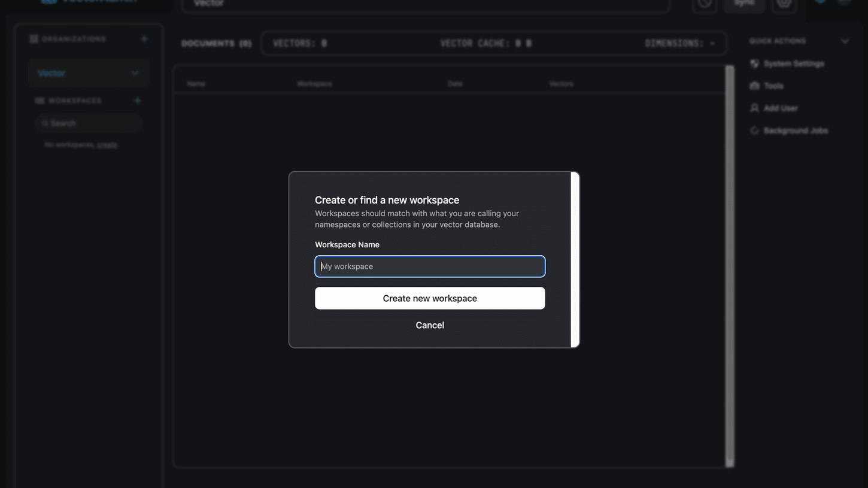The height and width of the screenshot is (488, 868).
Task: Click the Background Jobs spinner icon
Action: pyautogui.click(x=754, y=131)
